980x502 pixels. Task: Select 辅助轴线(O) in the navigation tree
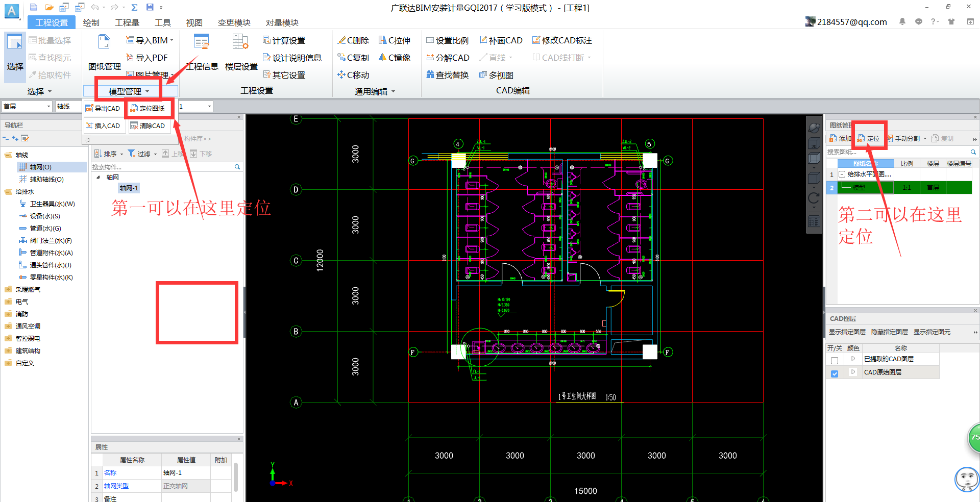pos(46,179)
